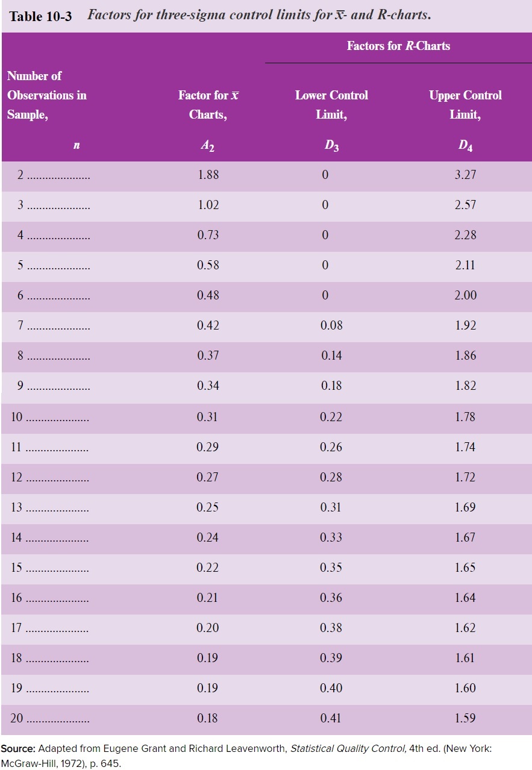This screenshot has width=532, height=770.
Task: Click the 'Factors for R-Charts' header
Action: pyautogui.click(x=398, y=46)
